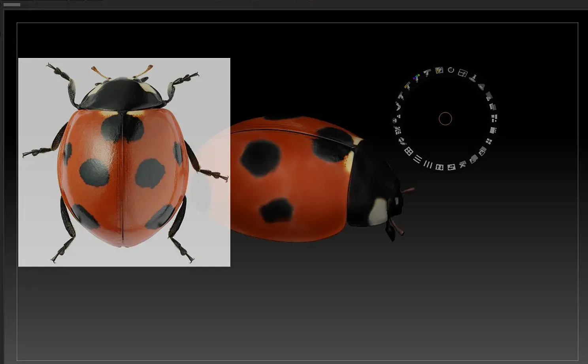588x364 pixels.
Task: Choose the Tile Selected icon on the dial
Action: coord(493,130)
